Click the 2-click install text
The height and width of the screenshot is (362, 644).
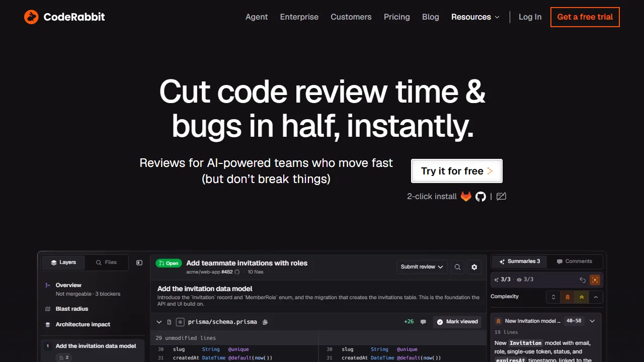[432, 196]
